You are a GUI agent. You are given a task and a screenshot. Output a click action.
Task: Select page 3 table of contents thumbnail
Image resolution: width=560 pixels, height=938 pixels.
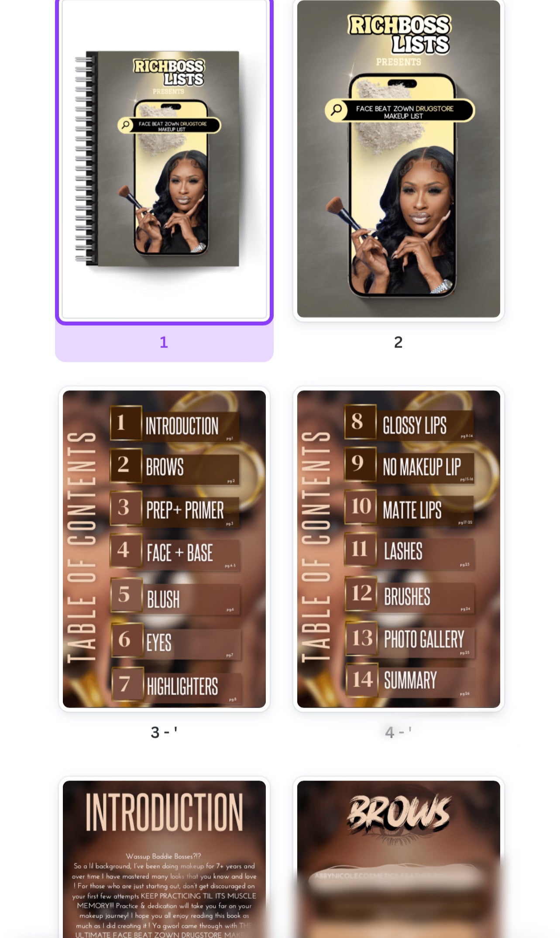164,549
